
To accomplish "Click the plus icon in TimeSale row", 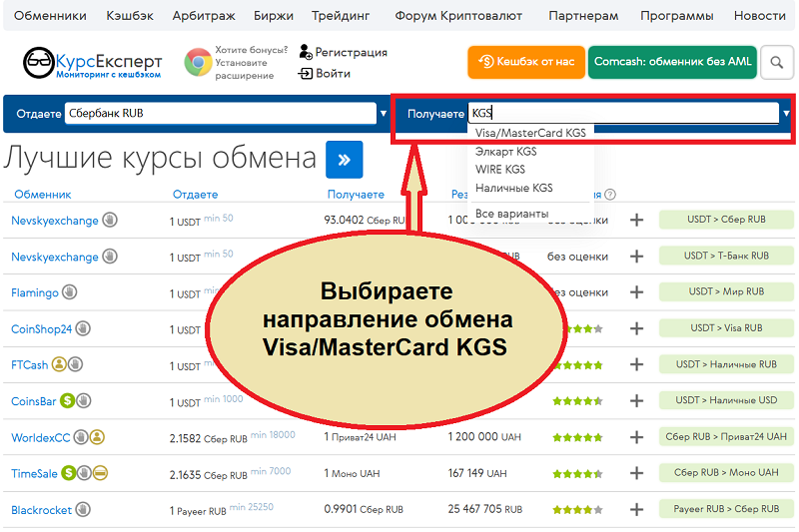I will point(636,473).
